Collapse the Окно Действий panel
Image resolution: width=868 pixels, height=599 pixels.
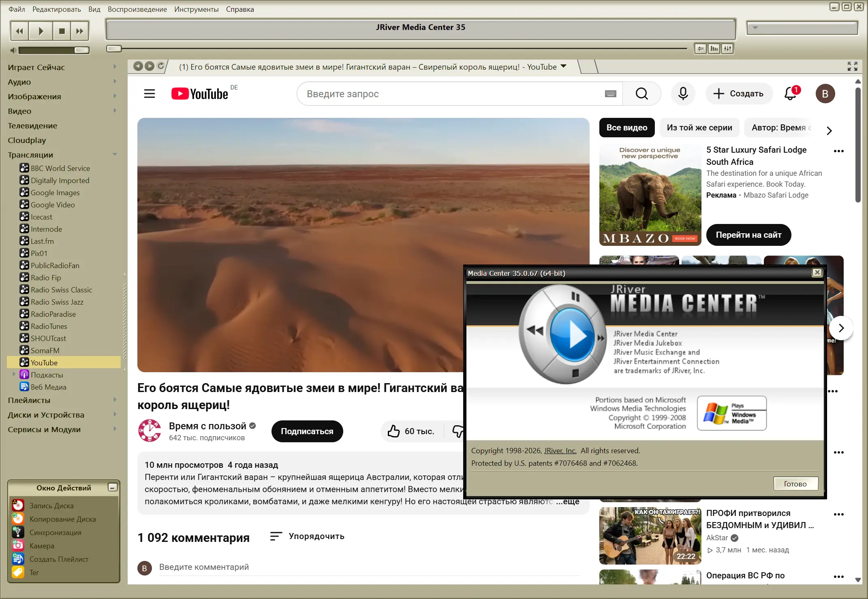[113, 487]
